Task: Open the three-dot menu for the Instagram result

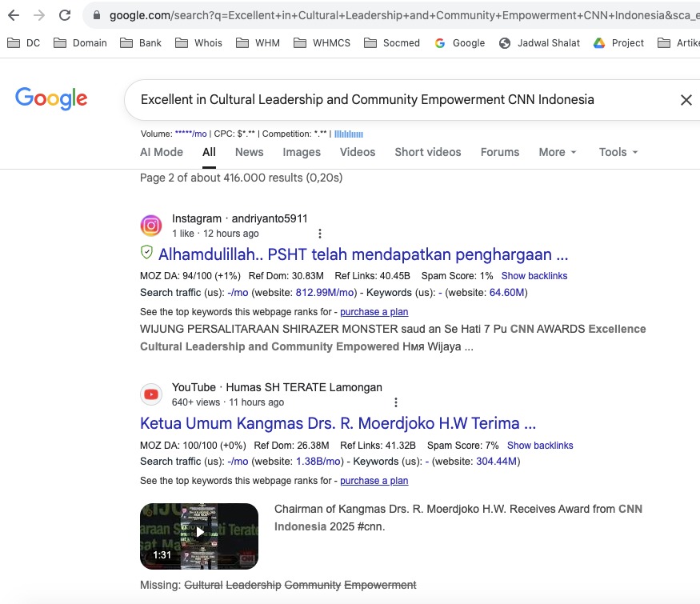Action: pos(320,234)
